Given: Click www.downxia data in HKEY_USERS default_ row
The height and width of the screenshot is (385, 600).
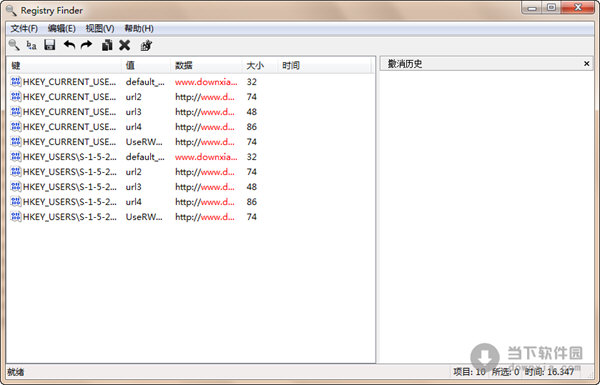Looking at the screenshot, I should coord(206,157).
